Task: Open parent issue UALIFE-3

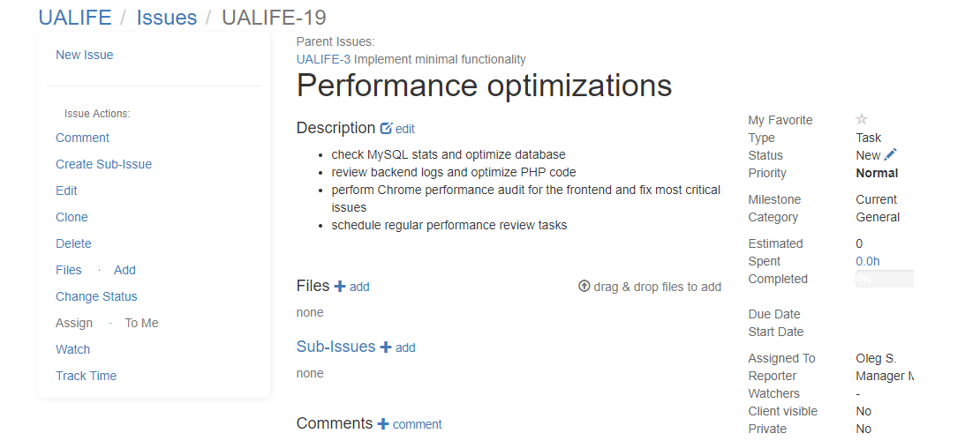Action: point(323,59)
